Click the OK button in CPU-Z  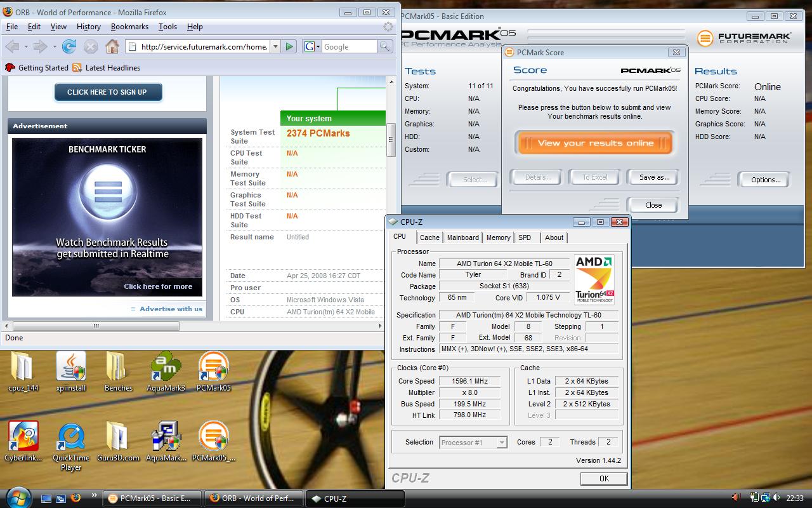point(604,479)
